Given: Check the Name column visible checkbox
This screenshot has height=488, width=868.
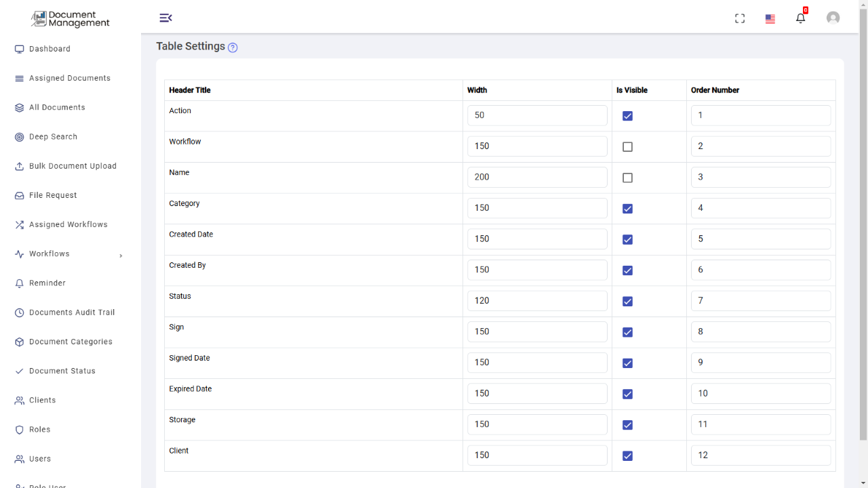Looking at the screenshot, I should click(627, 178).
